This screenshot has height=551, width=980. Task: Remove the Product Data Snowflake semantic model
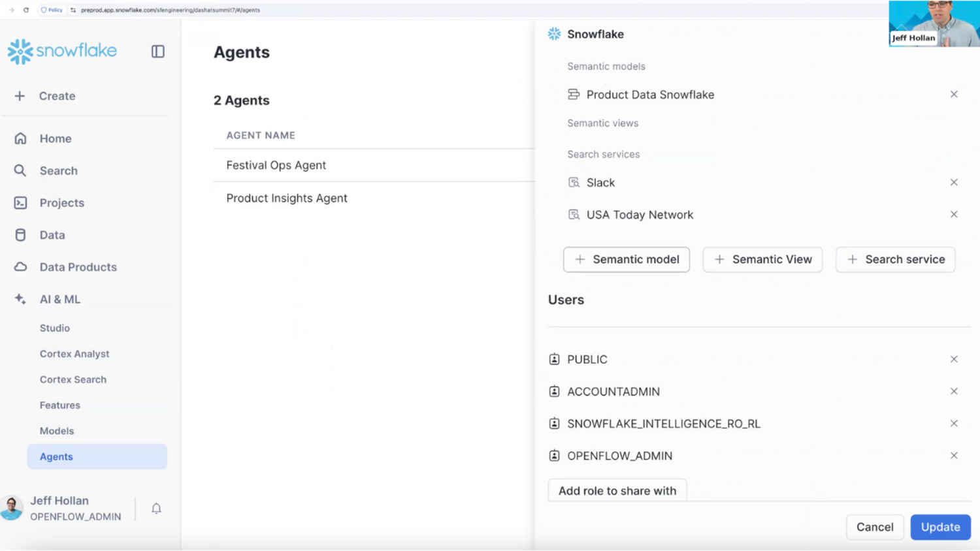(954, 94)
